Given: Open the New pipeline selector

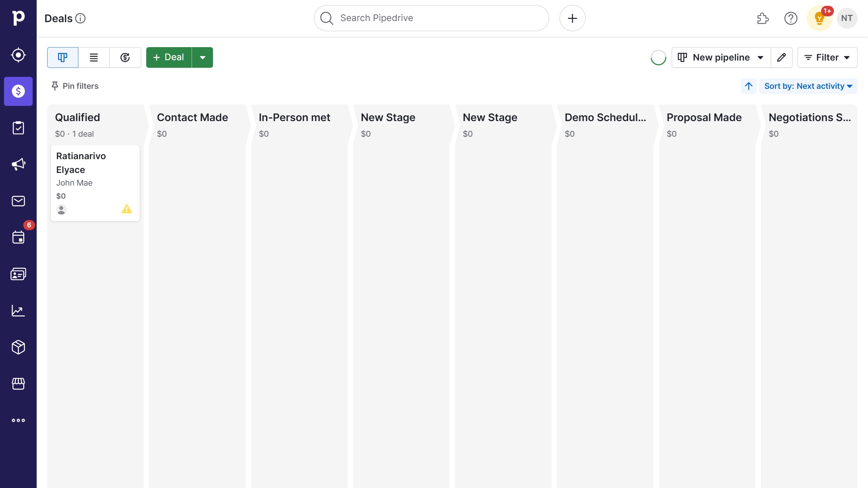Looking at the screenshot, I should 720,57.
